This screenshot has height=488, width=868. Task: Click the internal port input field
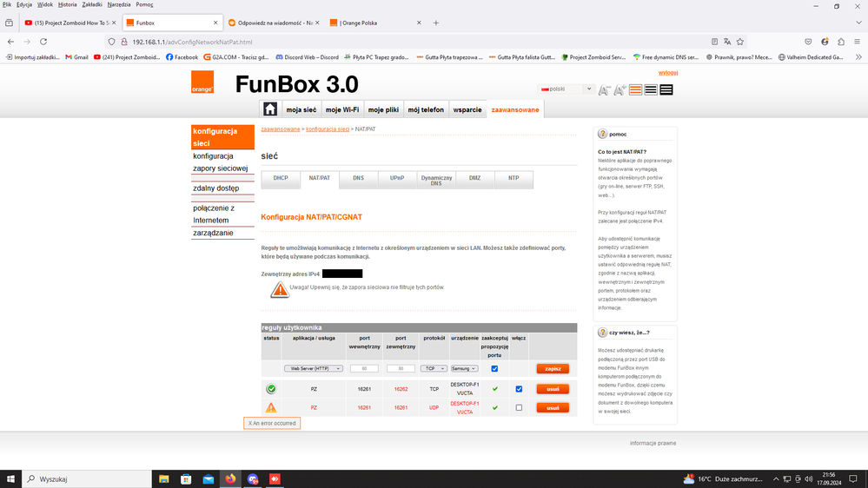tap(364, 368)
